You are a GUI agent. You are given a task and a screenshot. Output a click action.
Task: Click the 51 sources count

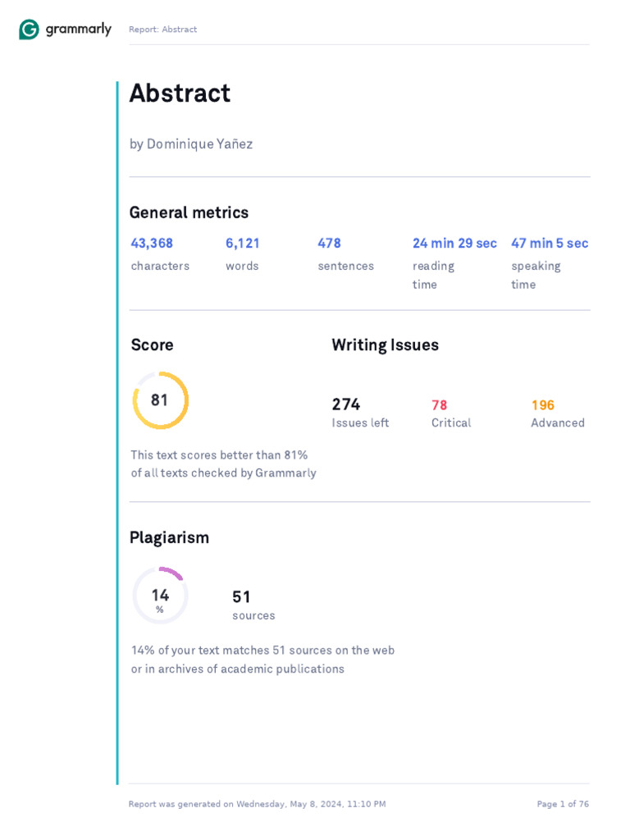click(241, 597)
